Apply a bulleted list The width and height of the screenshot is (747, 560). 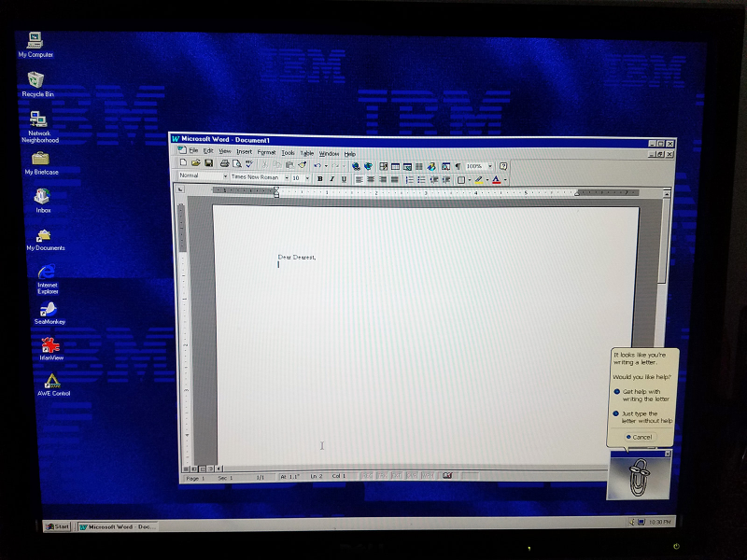pyautogui.click(x=421, y=179)
